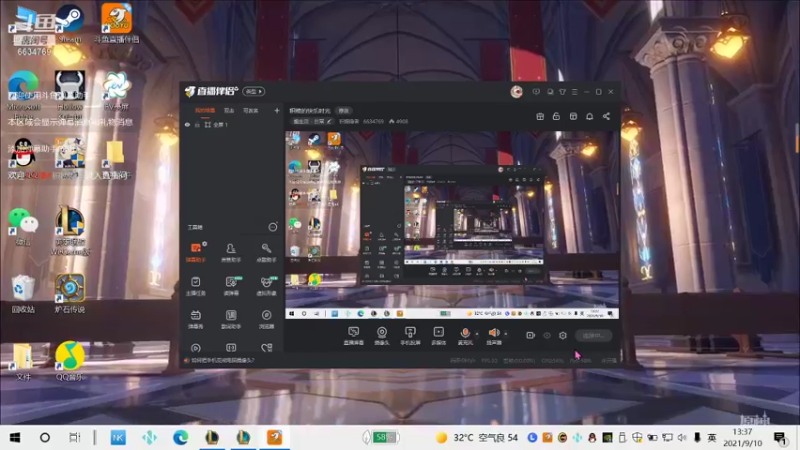Open the 浏览器 compass icon tool
800x450 pixels.
[266, 319]
